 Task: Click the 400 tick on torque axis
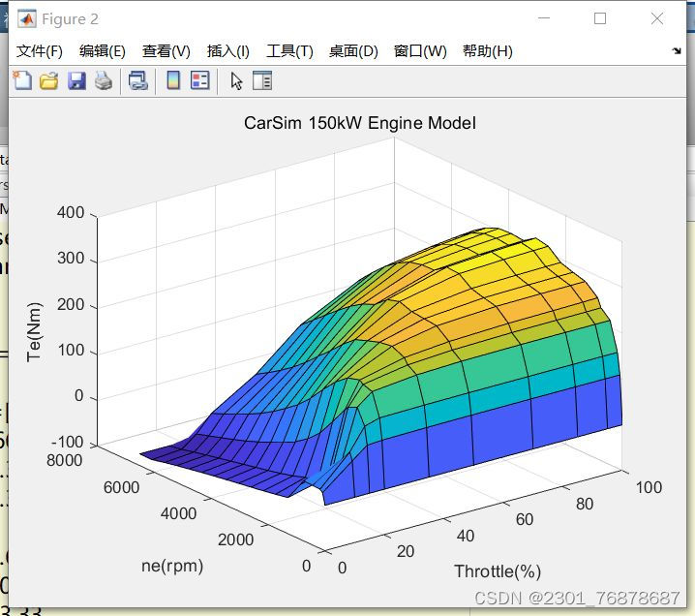(71, 212)
